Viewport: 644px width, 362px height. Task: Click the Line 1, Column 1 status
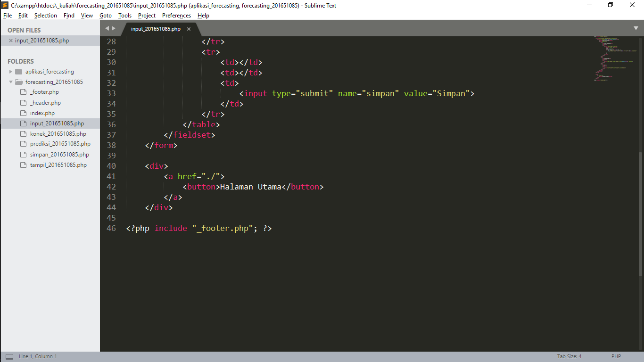point(38,357)
